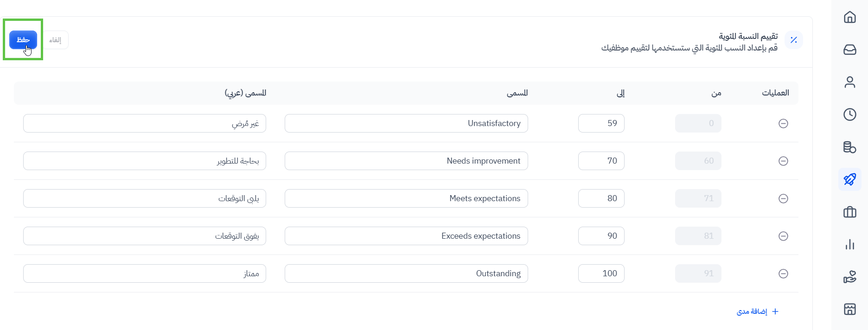The width and height of the screenshot is (868, 330).
Task: Open the home icon in sidebar
Action: coord(849,17)
